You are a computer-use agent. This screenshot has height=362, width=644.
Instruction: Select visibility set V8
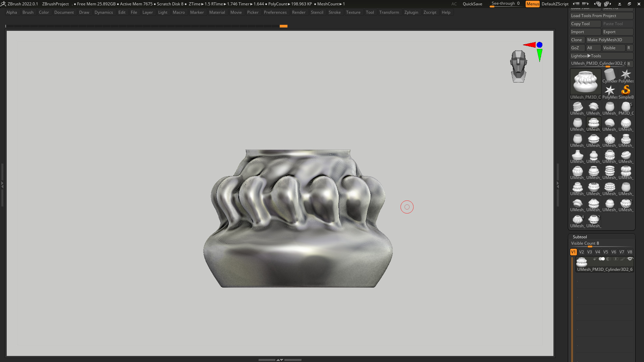click(x=630, y=252)
